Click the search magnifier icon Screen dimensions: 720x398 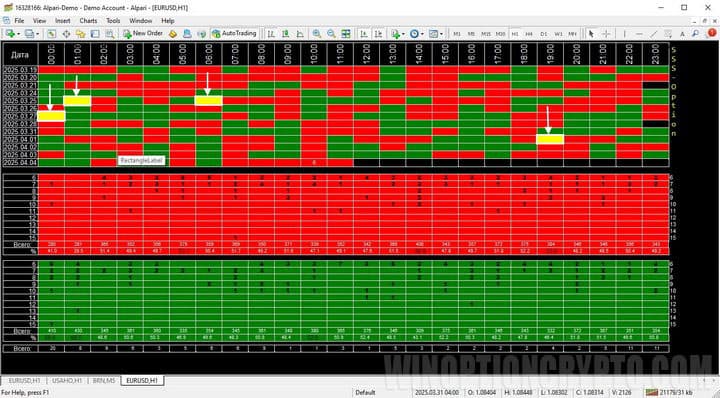click(x=696, y=34)
